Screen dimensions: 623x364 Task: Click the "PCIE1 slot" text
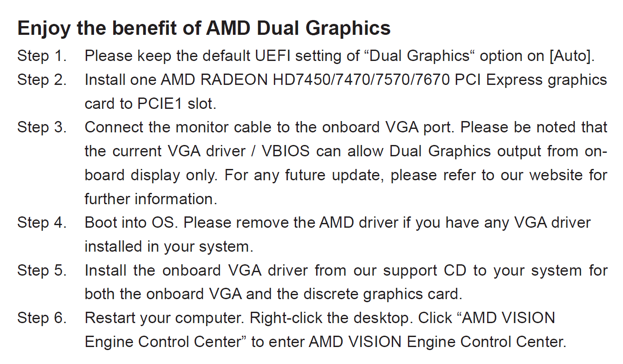175,104
